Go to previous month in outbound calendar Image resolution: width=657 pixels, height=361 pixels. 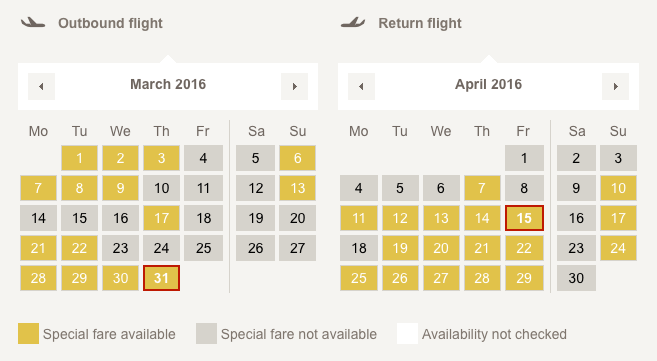point(41,87)
